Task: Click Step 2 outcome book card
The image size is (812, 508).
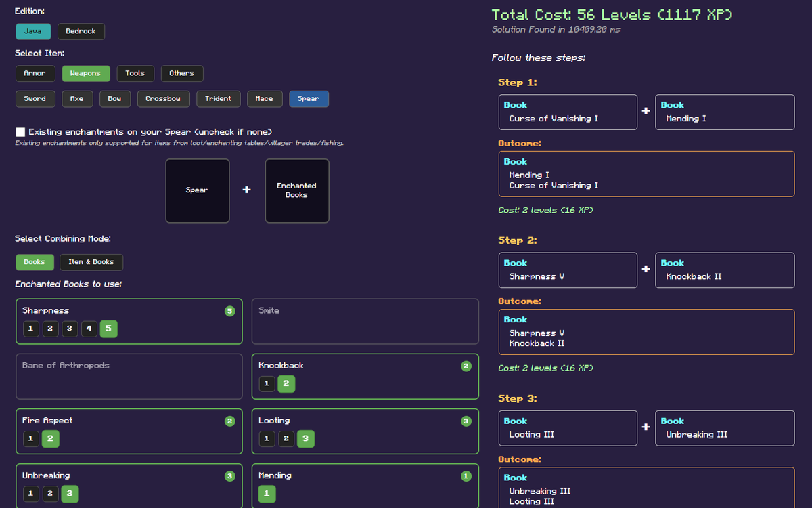Action: pyautogui.click(x=646, y=332)
